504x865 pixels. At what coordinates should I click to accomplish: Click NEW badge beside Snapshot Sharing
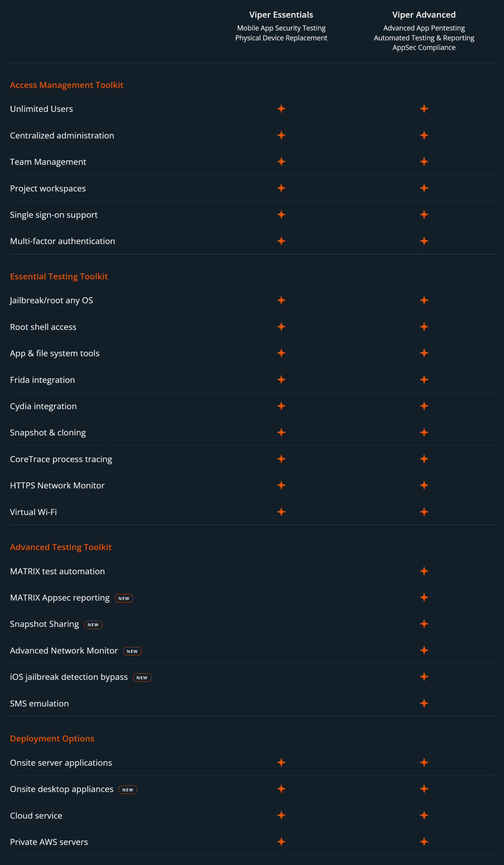(x=93, y=625)
